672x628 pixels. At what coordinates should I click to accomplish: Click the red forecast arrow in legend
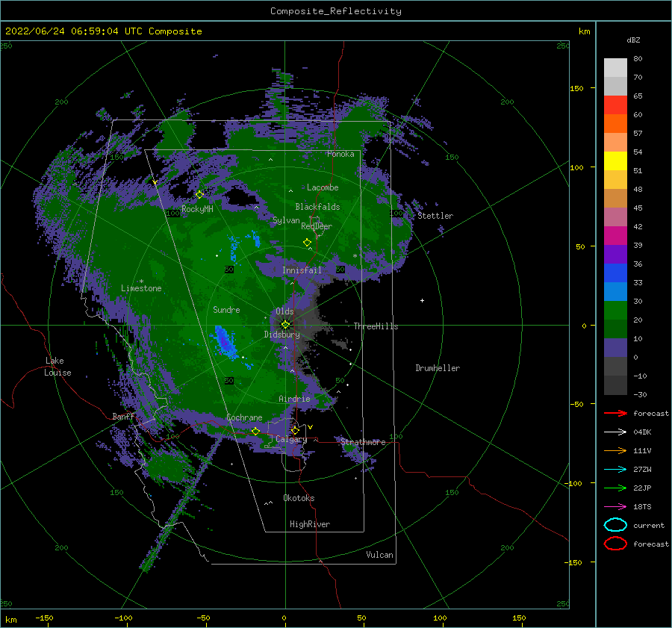point(615,413)
